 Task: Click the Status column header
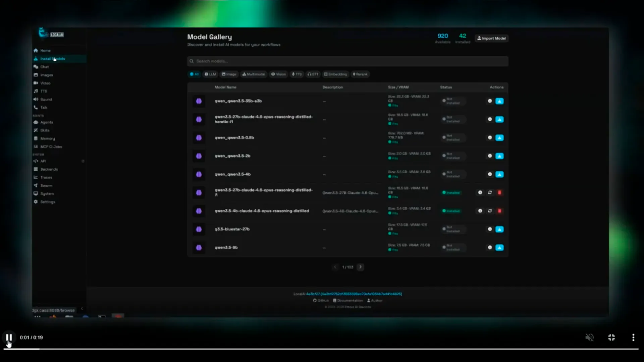(x=446, y=87)
